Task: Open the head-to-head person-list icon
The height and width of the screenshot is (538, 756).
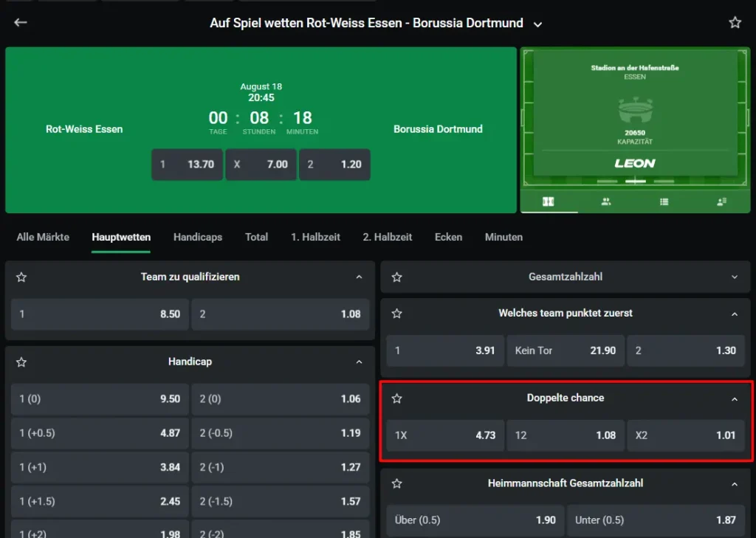Action: 722,201
